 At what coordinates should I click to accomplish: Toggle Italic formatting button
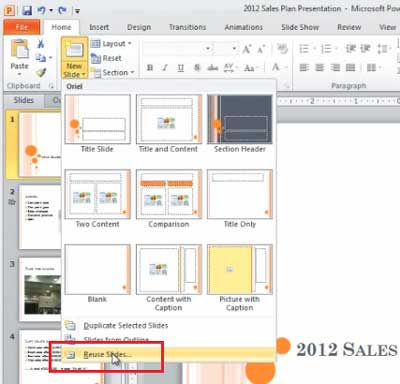pyautogui.click(x=165, y=68)
